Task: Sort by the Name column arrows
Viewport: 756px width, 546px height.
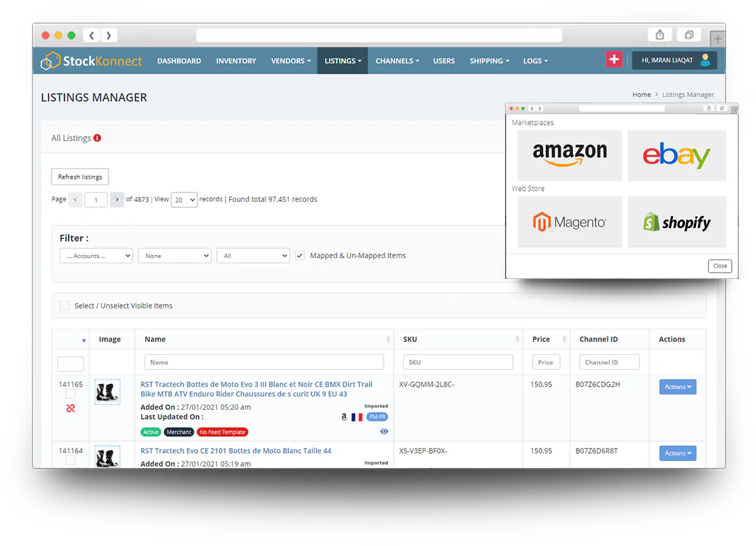Action: pyautogui.click(x=388, y=339)
